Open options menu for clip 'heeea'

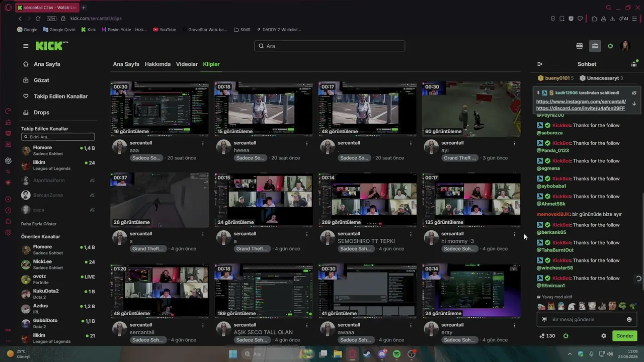(x=307, y=143)
